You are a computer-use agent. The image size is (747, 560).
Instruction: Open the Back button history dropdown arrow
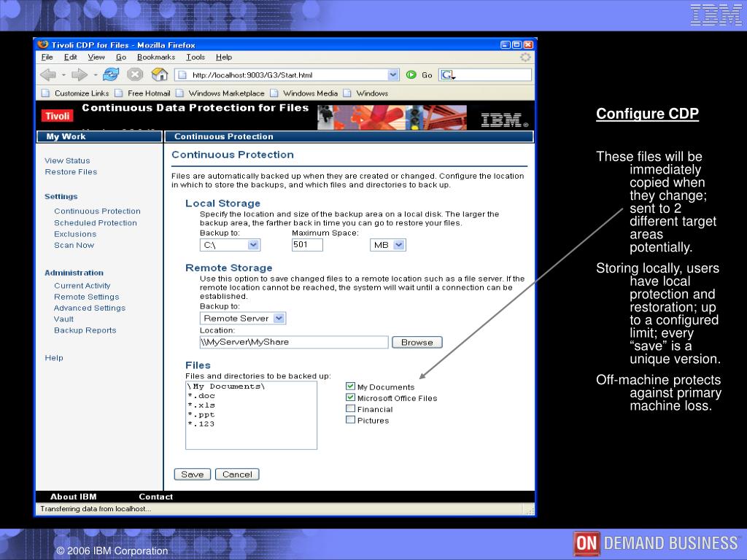[x=63, y=75]
